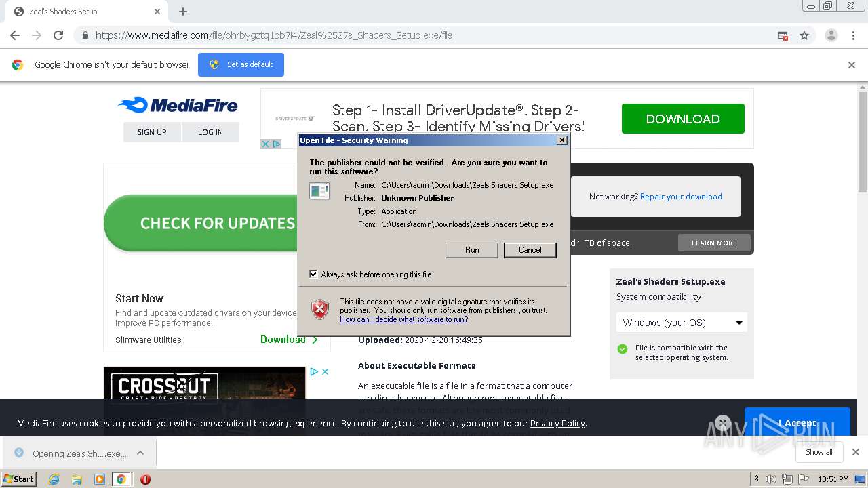Accept cookies with I Accept button

[797, 423]
